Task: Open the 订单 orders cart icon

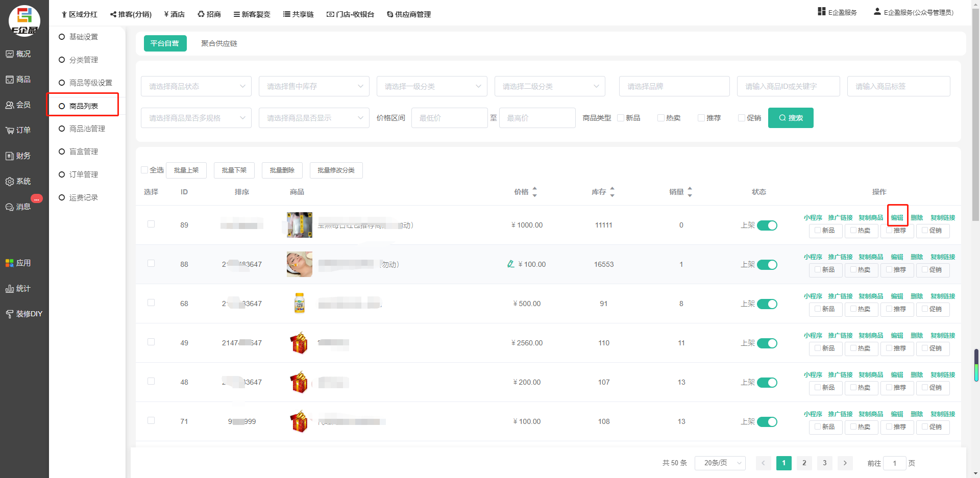Action: click(x=10, y=131)
